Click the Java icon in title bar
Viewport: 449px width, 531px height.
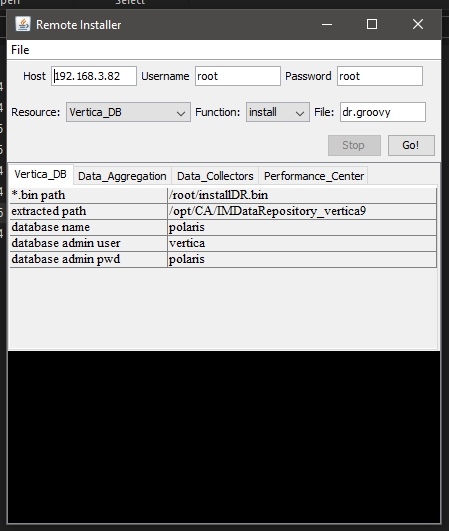23,24
